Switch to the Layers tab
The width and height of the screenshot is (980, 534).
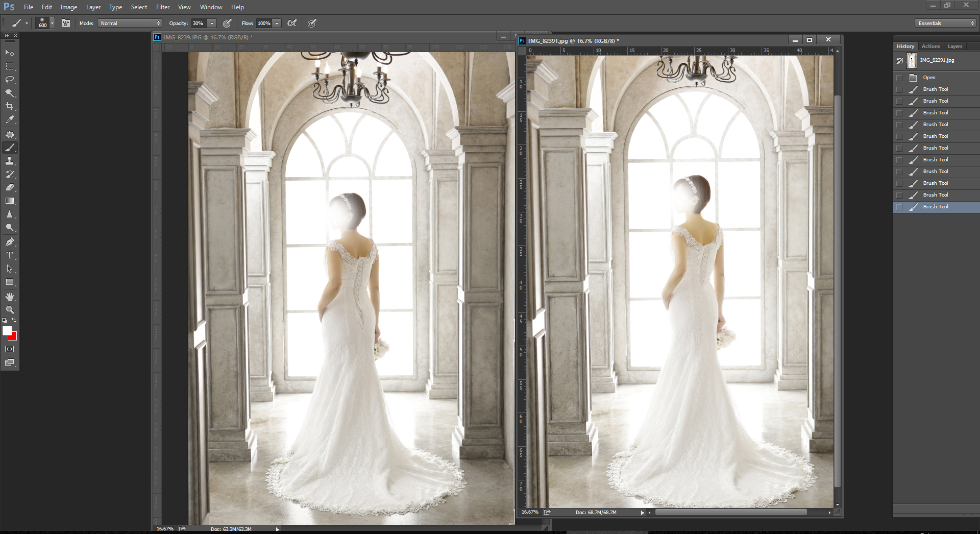[954, 46]
